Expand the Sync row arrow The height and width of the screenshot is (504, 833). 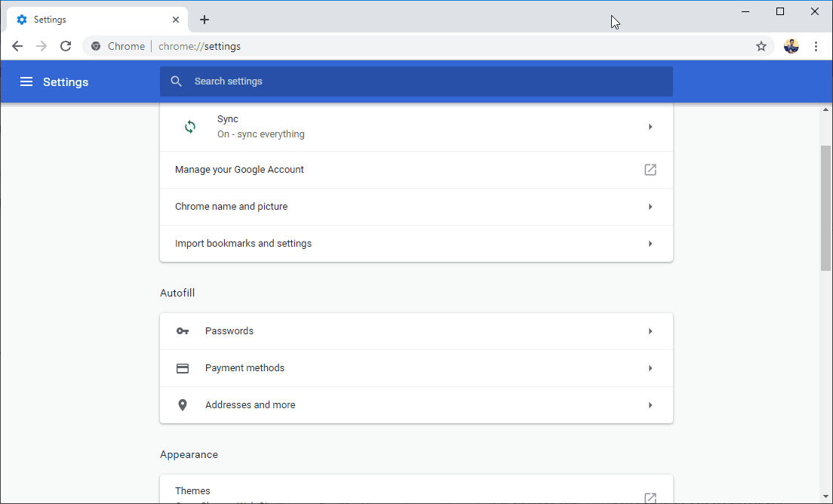coord(650,127)
